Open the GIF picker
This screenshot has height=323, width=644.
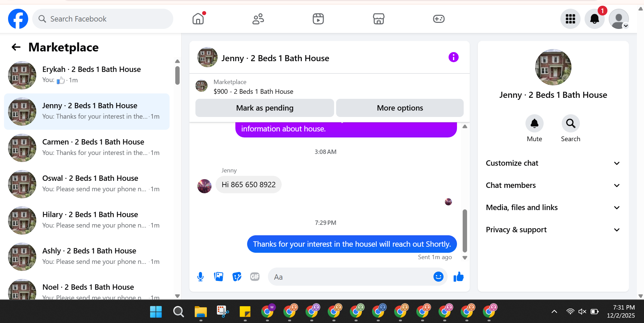[255, 277]
